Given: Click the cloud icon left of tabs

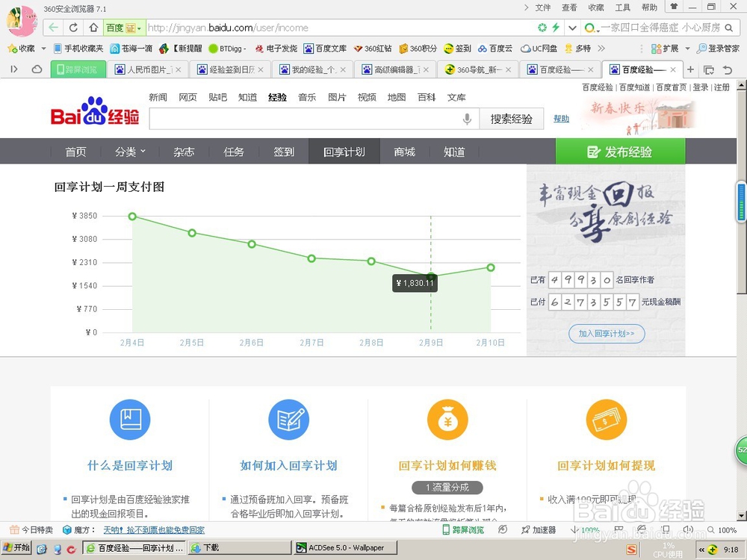Looking at the screenshot, I should [37, 69].
